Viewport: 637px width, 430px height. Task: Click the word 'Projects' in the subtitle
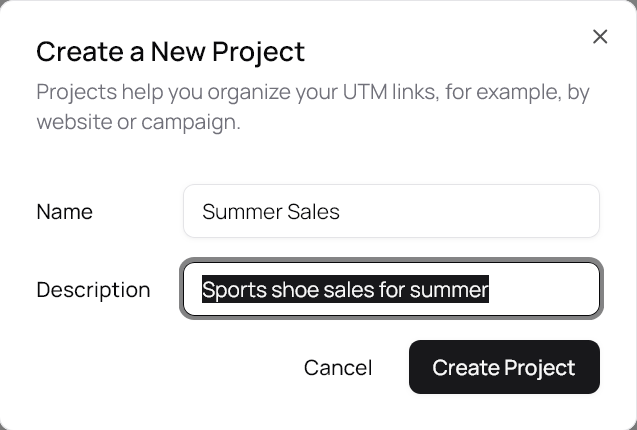tap(73, 93)
